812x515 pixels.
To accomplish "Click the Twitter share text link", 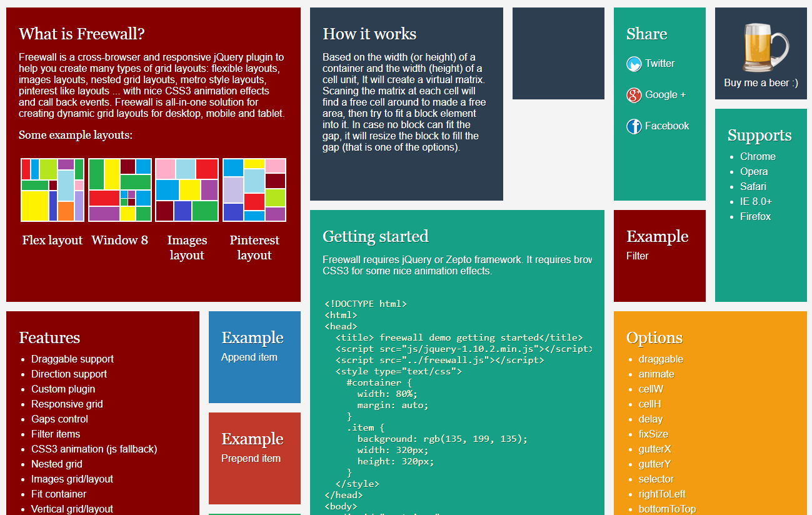I will point(659,64).
